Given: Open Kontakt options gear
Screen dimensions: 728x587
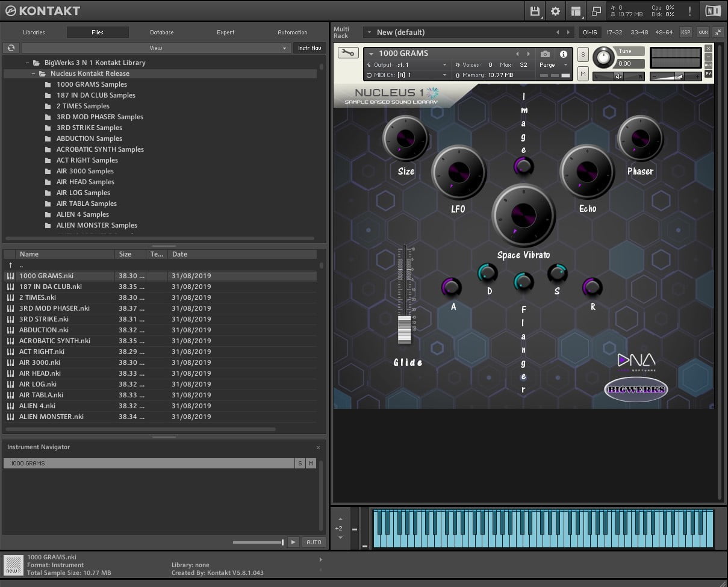Looking at the screenshot, I should [x=555, y=11].
